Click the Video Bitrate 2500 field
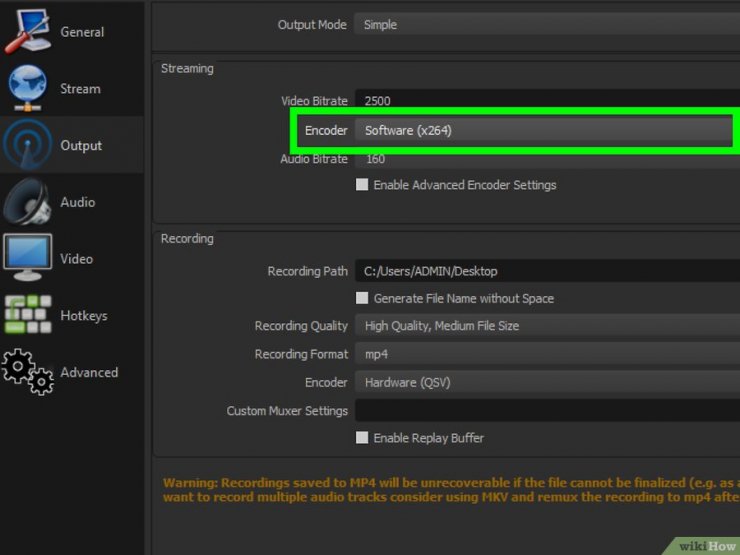Image resolution: width=740 pixels, height=555 pixels. 547,99
